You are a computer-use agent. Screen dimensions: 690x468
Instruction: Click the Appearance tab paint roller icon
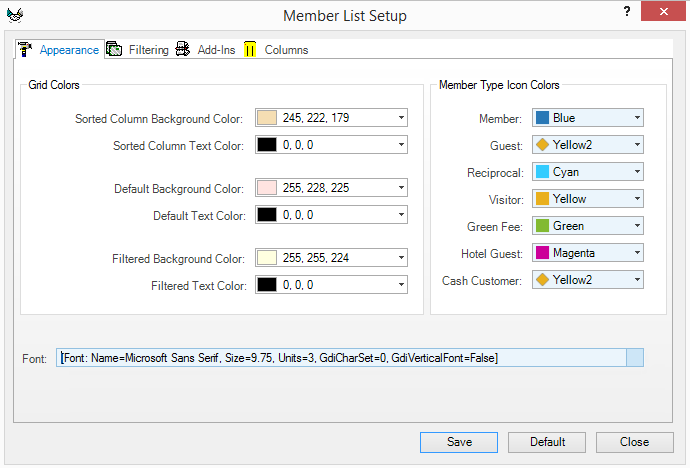tap(25, 49)
